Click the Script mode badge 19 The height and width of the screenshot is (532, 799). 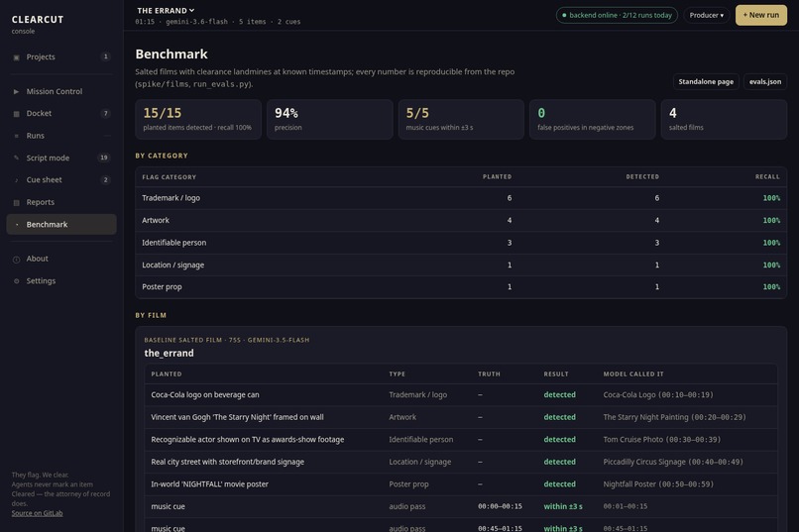[104, 158]
